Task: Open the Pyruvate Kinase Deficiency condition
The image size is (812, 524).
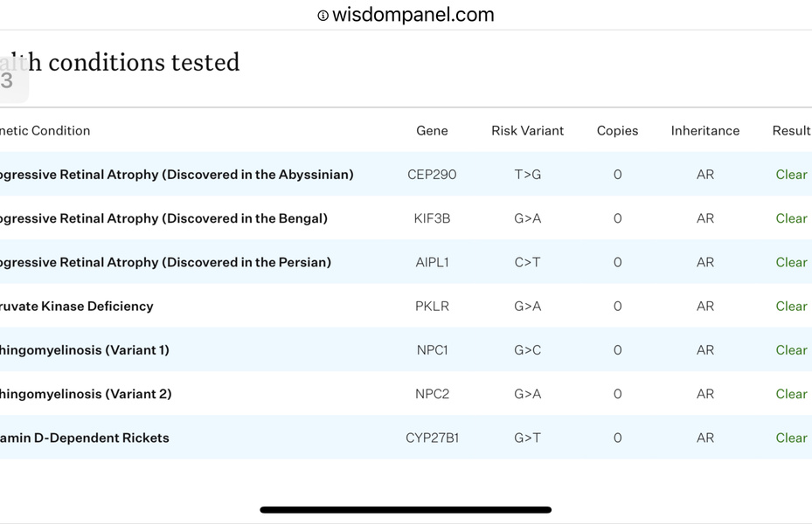Action: (77, 307)
